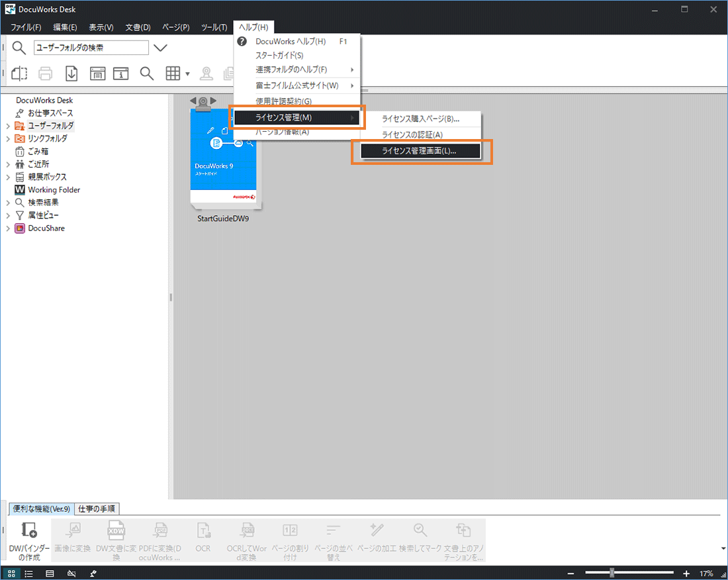Select お仕事スペース in the folder tree
The image size is (728, 580).
(x=50, y=113)
